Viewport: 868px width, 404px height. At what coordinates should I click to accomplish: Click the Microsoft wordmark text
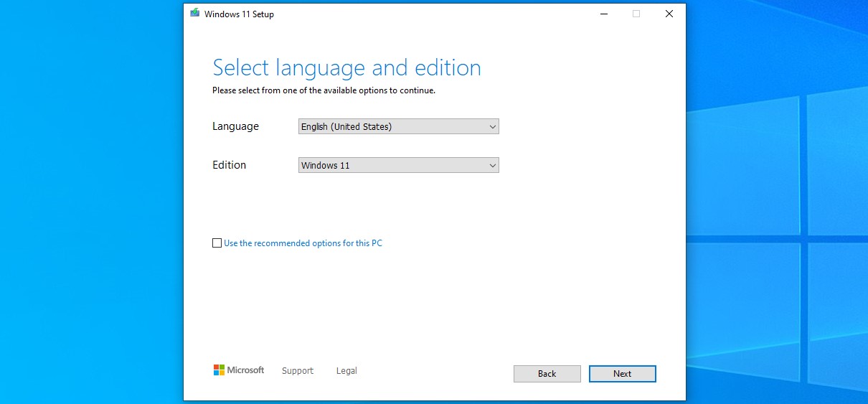coord(246,370)
